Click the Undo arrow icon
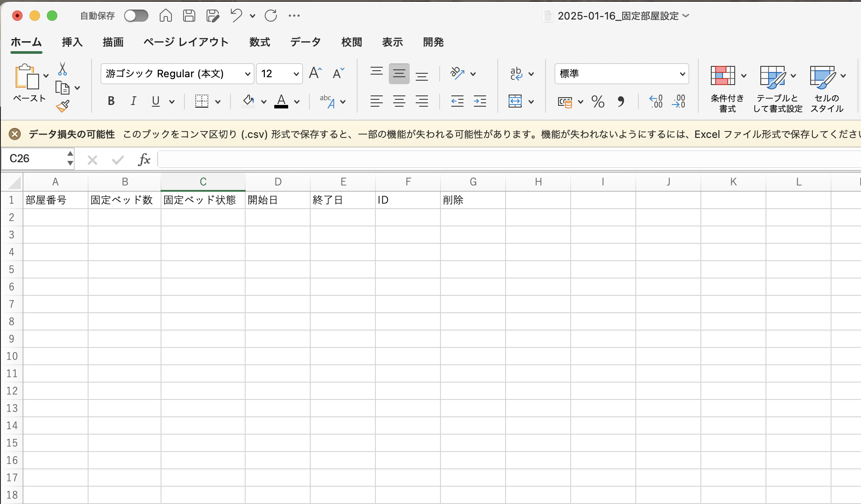Viewport: 861px width, 504px height. [x=236, y=16]
